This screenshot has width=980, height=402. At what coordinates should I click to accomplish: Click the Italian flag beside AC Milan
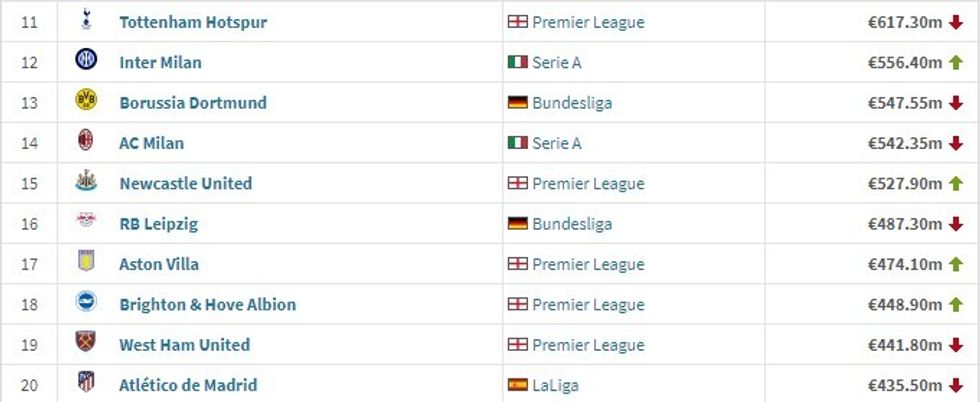point(517,143)
